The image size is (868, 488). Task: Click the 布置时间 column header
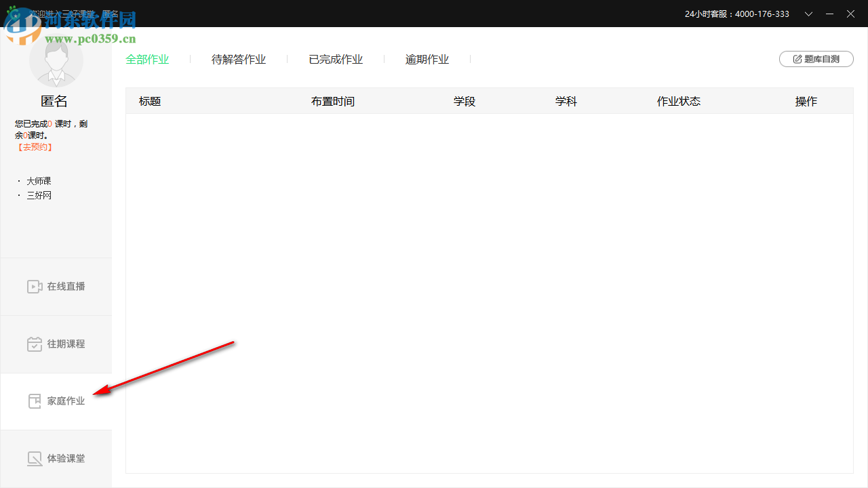[x=333, y=101]
